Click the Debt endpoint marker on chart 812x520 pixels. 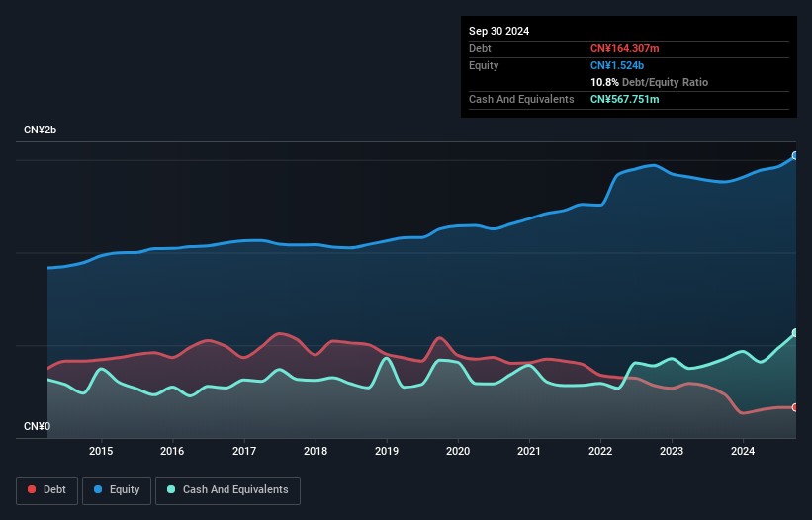[x=795, y=407]
